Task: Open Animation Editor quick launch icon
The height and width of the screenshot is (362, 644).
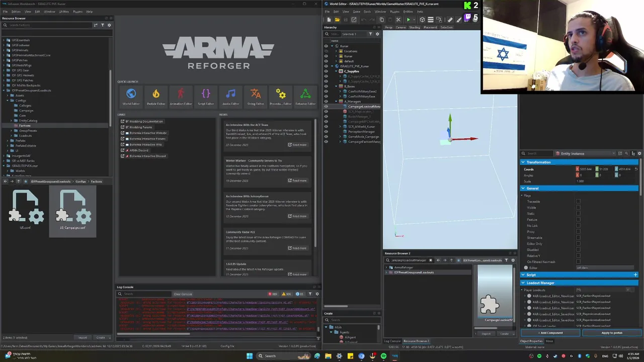Action: click(181, 97)
